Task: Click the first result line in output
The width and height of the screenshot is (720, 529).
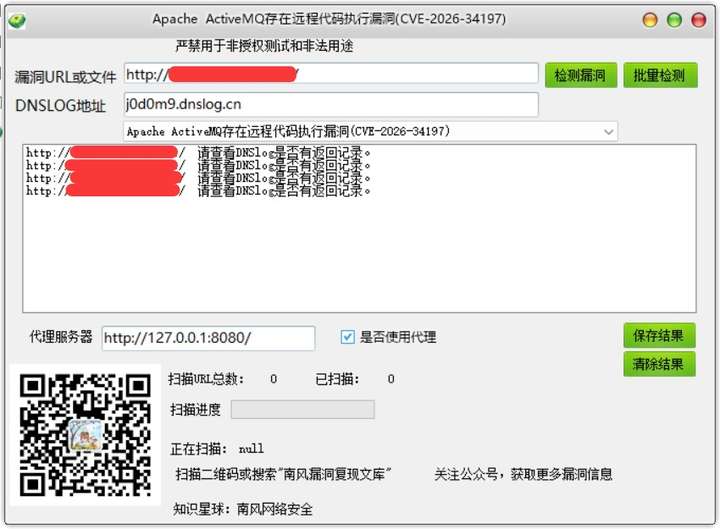Action: pos(198,152)
